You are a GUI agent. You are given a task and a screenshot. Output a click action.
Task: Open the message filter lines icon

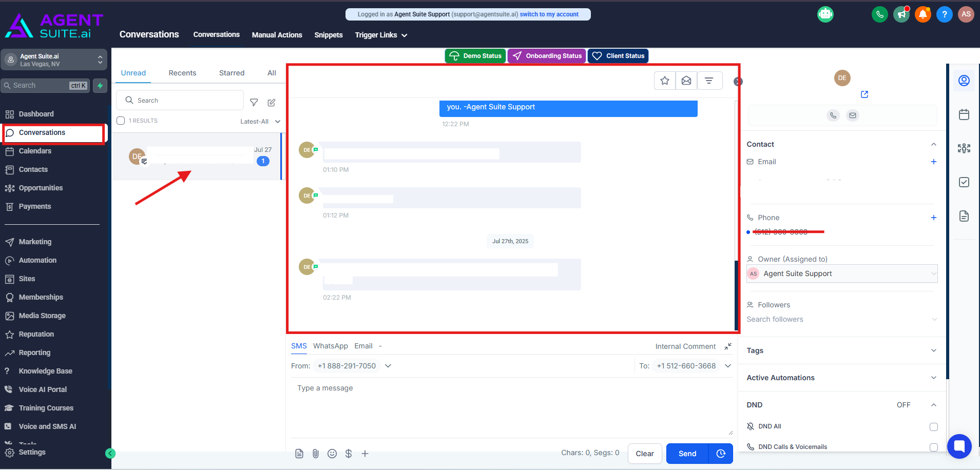(709, 81)
